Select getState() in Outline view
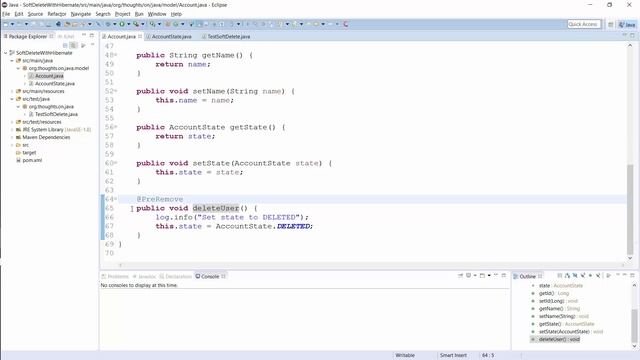This screenshot has width=640, height=360. pos(562,324)
